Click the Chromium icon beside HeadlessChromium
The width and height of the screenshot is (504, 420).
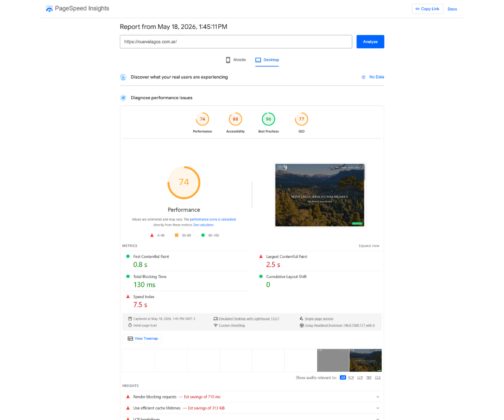tap(302, 325)
